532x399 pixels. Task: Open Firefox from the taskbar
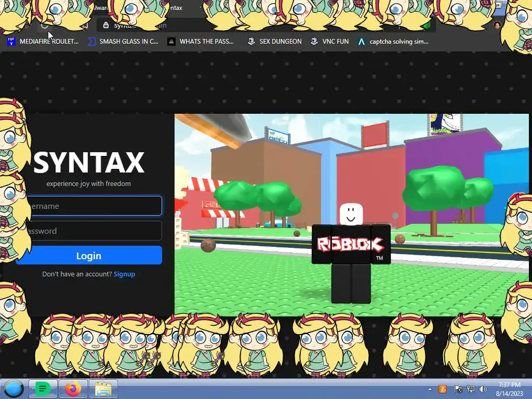click(73, 389)
